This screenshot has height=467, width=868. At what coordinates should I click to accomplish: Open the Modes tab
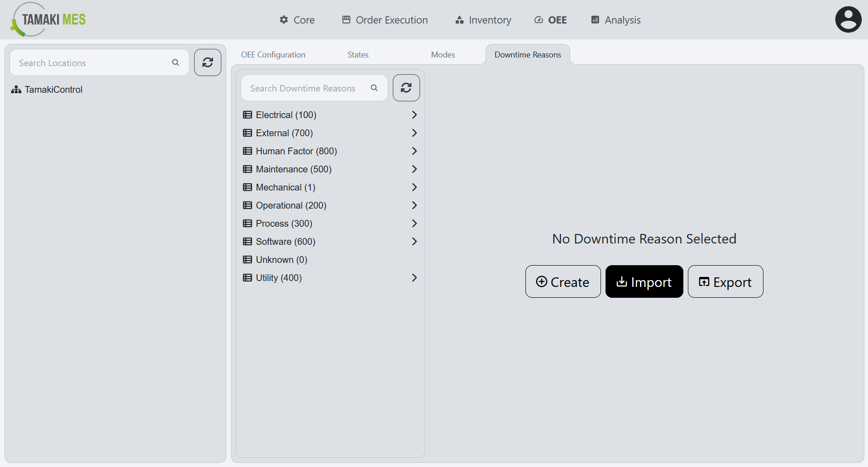[443, 54]
